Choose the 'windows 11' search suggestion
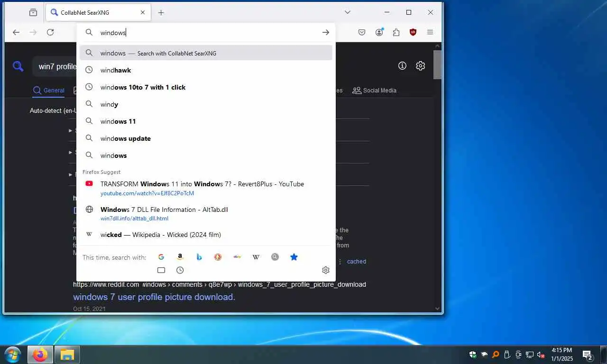This screenshot has width=607, height=364. click(x=206, y=121)
